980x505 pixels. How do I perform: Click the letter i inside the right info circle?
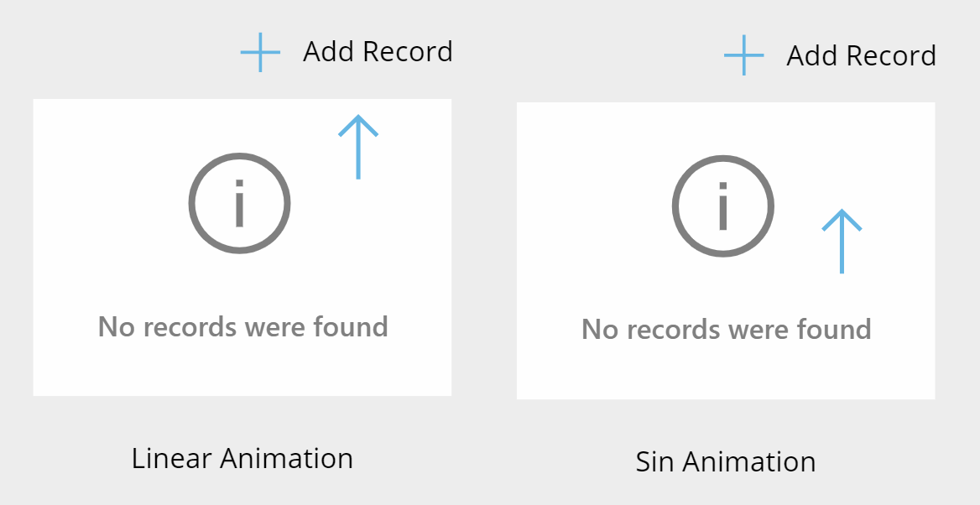723,206
